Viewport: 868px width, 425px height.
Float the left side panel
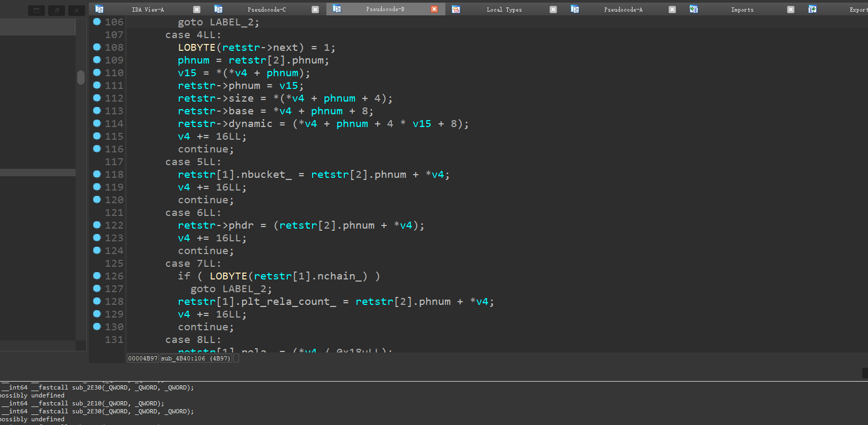(x=57, y=10)
